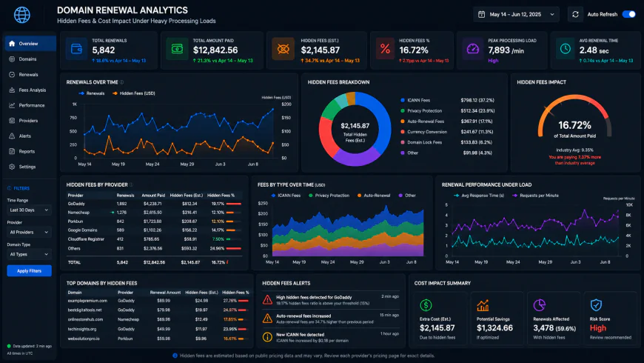Open the May 14 – Jun 12, 2025 date range dropdown
Viewport: 644px width, 363px height.
click(x=516, y=14)
